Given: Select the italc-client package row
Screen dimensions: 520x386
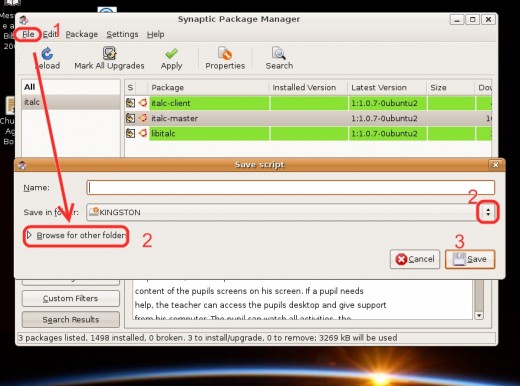Looking at the screenshot, I should [308, 103].
